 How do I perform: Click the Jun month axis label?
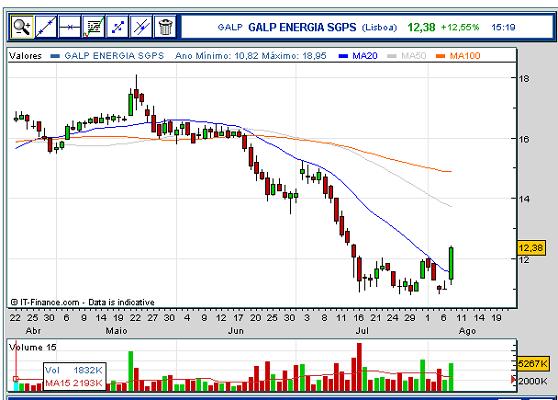pos(236,331)
